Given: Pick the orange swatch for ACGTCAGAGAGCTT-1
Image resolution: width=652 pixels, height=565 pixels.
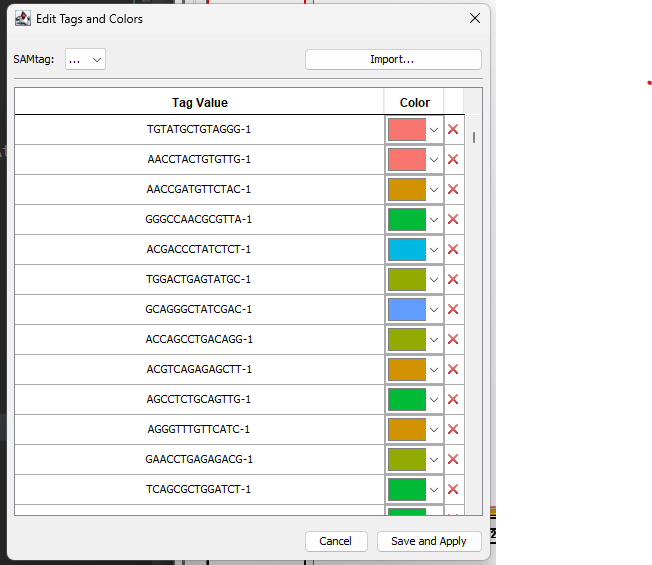Looking at the screenshot, I should pyautogui.click(x=407, y=370).
